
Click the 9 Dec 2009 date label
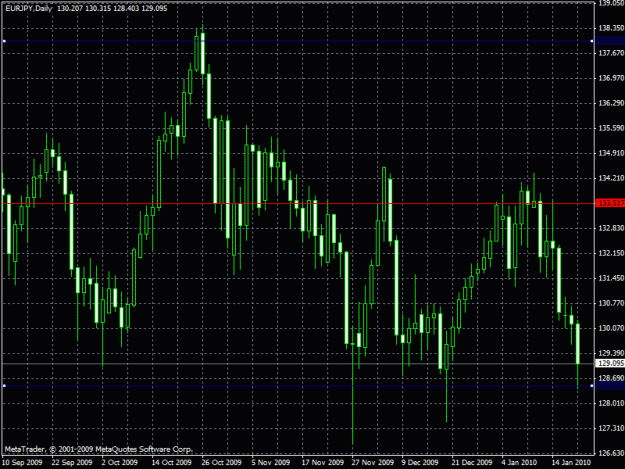[420, 463]
